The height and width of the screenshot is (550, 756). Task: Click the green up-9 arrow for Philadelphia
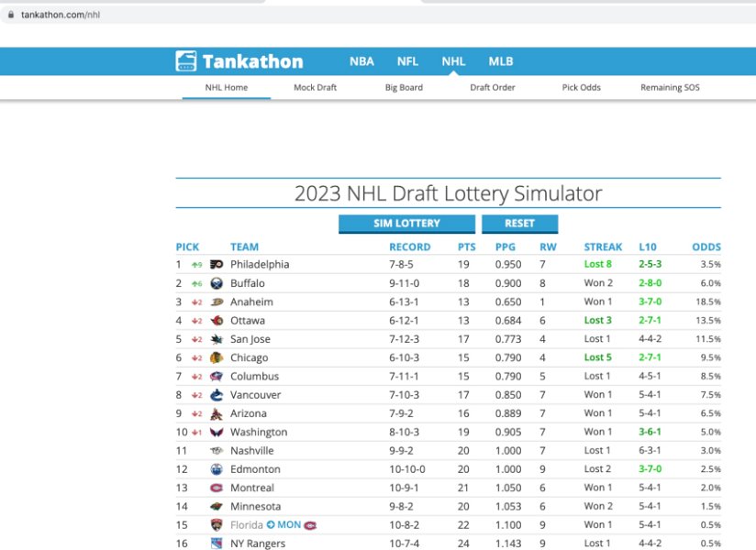coord(196,265)
